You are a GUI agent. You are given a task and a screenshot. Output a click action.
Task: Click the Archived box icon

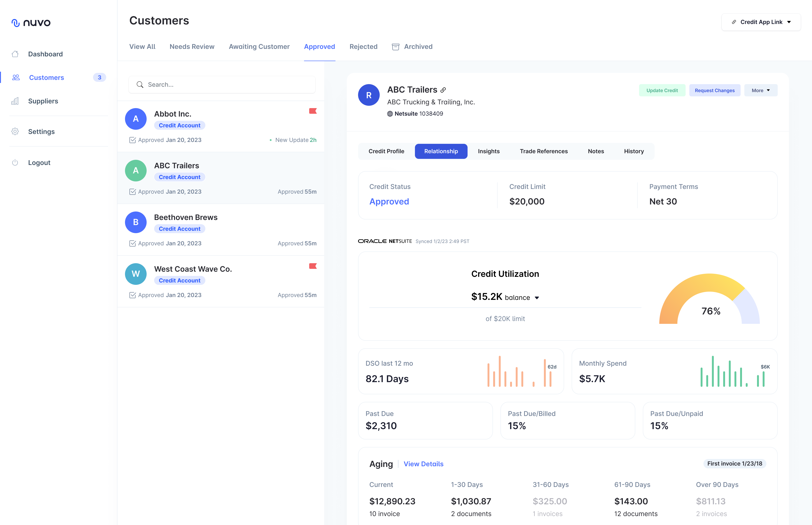(395, 47)
